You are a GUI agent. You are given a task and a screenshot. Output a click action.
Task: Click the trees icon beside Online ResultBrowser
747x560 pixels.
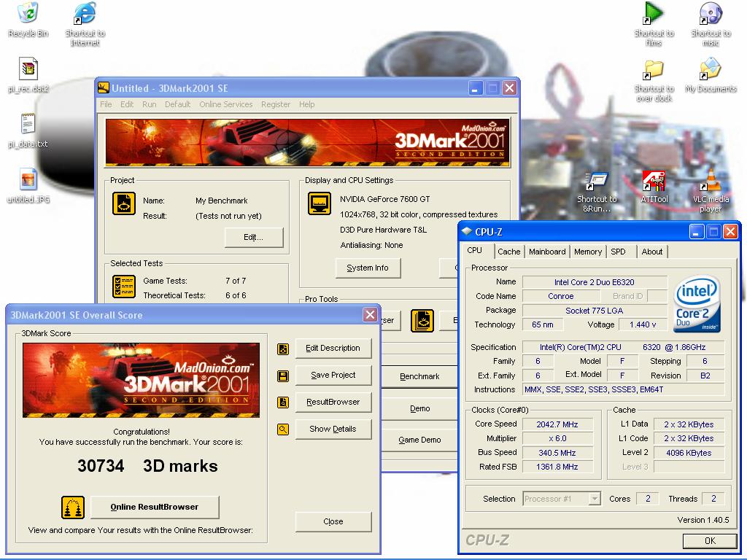[x=73, y=507]
